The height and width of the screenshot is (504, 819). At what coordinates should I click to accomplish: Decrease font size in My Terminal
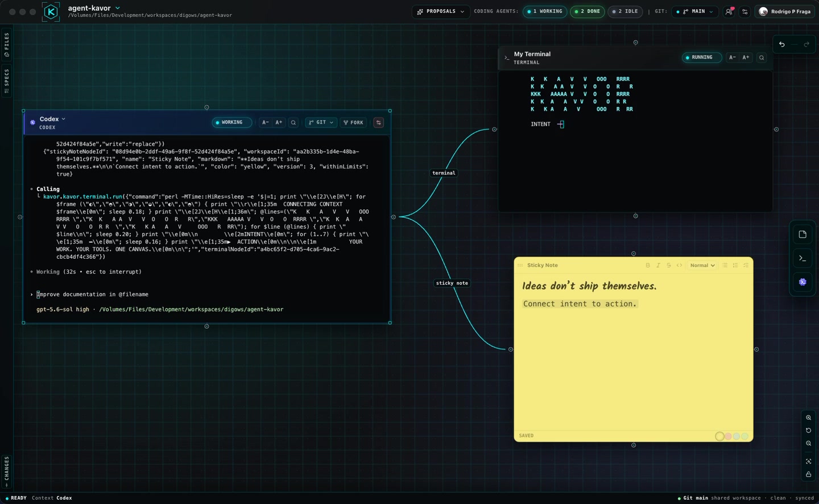[x=733, y=57]
